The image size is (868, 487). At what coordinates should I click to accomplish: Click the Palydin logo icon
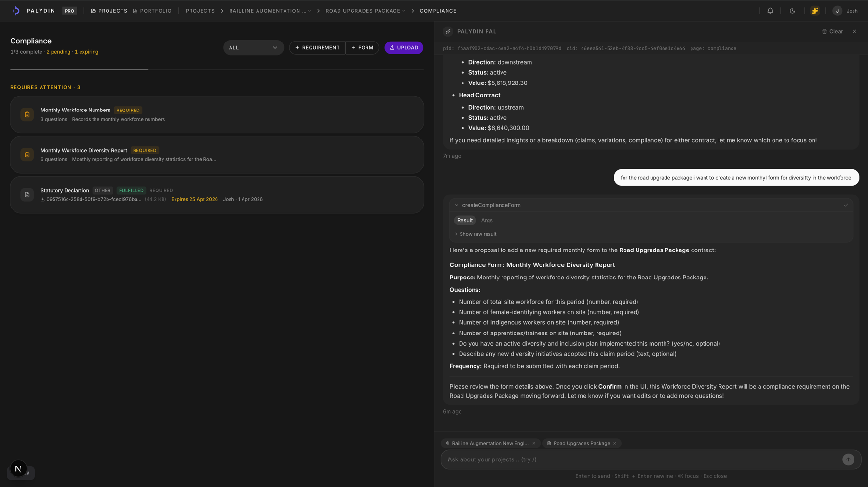click(16, 11)
